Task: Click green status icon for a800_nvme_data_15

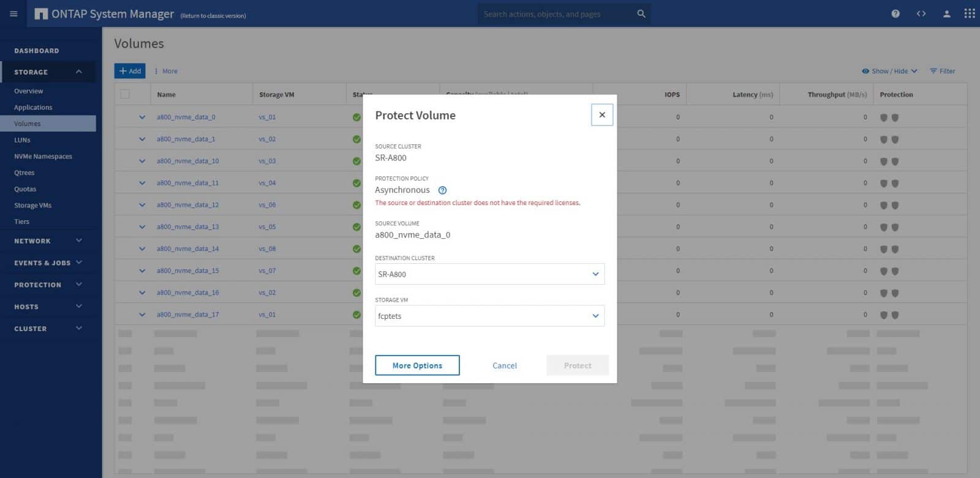Action: (x=356, y=271)
